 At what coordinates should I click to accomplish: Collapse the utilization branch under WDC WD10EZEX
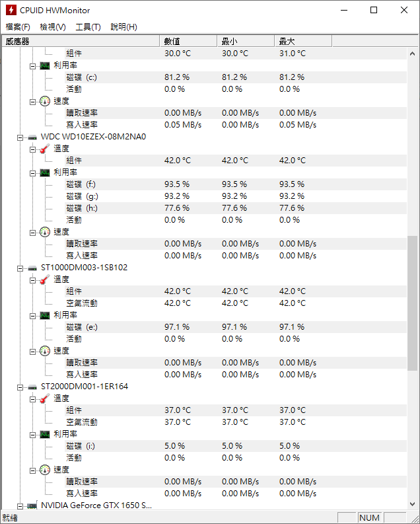point(32,173)
